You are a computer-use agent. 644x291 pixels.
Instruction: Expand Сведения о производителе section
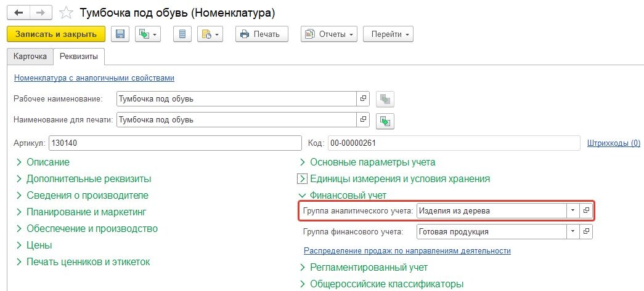click(82, 196)
